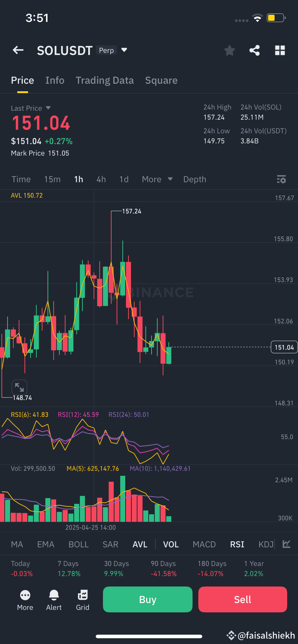Viewport: 298px width, 644px height.
Task: Tap the AVL 150.72 label
Action: pyautogui.click(x=27, y=195)
